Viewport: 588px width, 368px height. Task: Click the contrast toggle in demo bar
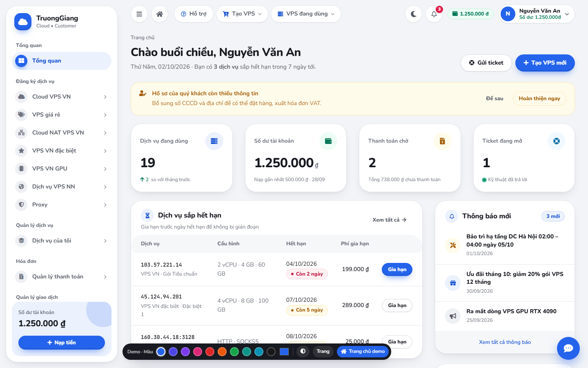coord(303,351)
